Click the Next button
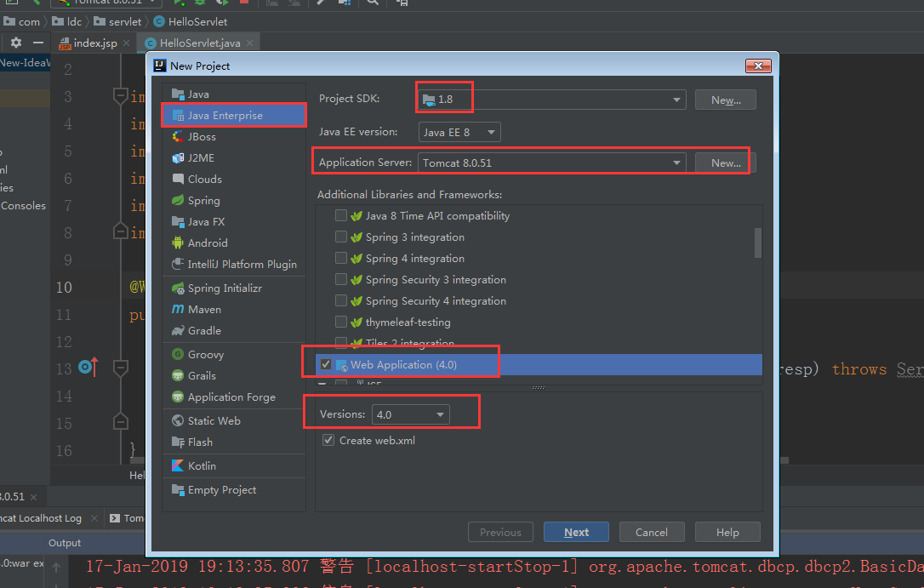The width and height of the screenshot is (924, 588). 576,532
